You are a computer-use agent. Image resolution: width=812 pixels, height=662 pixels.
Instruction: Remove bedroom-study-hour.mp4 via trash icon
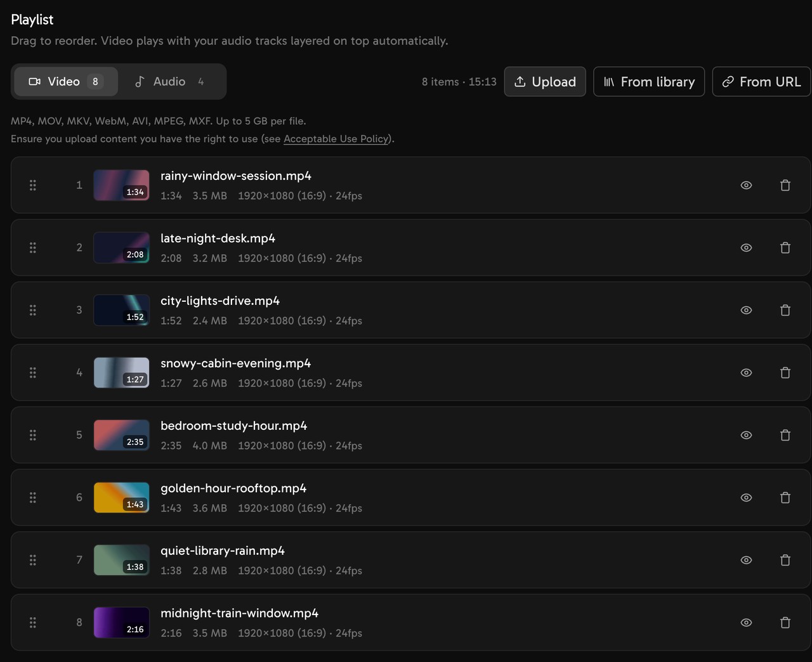785,435
